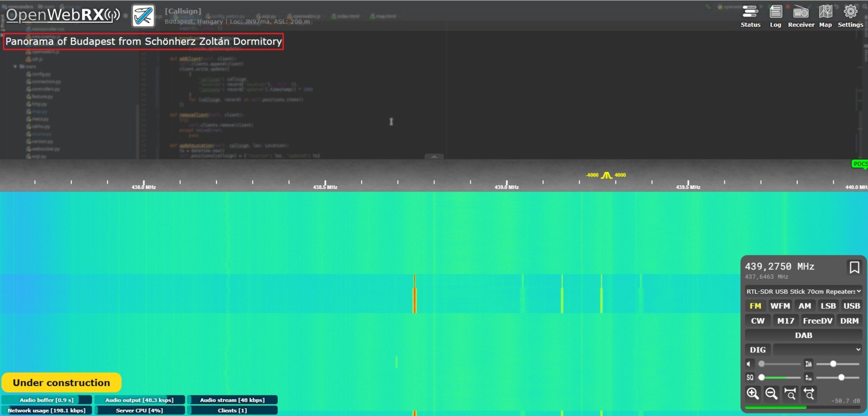
Task: Click the -50.7 dB S-meter reading
Action: [x=846, y=401]
